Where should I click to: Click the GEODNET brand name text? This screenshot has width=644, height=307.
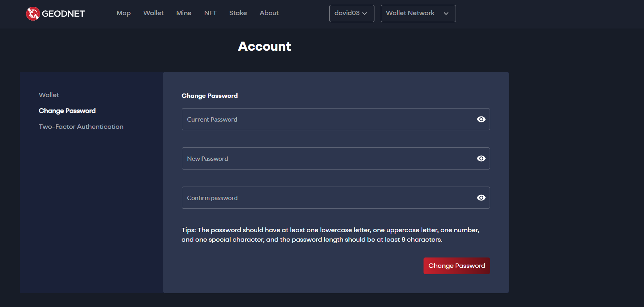point(63,14)
